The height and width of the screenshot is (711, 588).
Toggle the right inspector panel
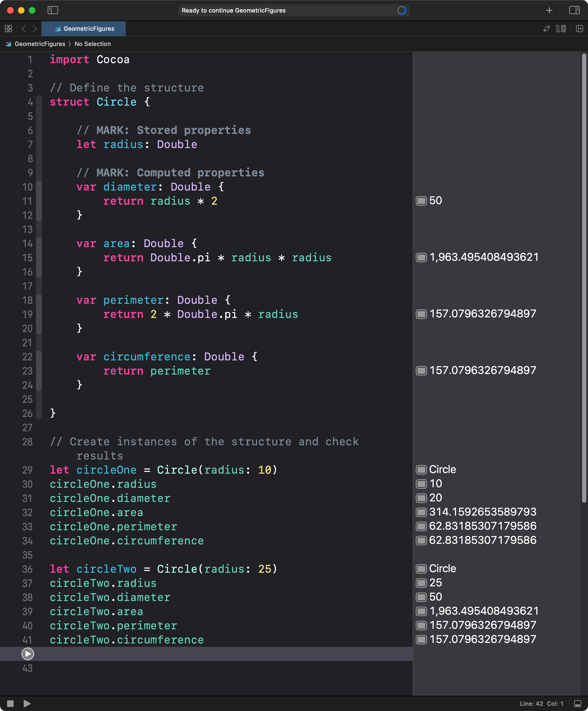(574, 10)
